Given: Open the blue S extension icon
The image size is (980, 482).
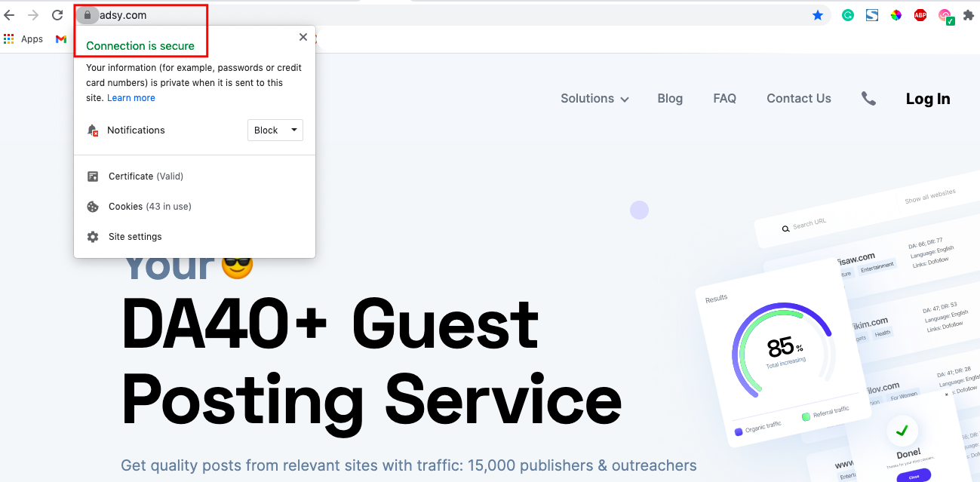Looking at the screenshot, I should 872,15.
